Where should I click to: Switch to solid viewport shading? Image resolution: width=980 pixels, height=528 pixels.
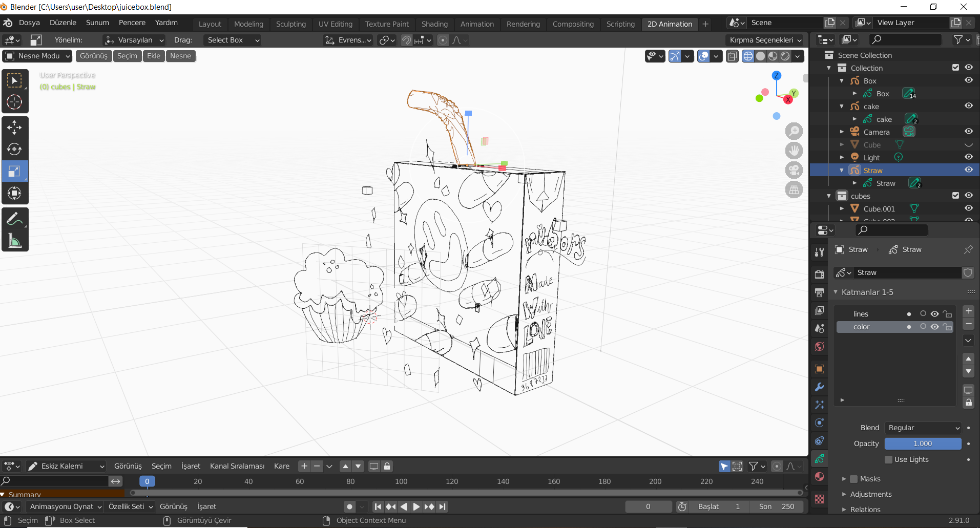point(761,56)
